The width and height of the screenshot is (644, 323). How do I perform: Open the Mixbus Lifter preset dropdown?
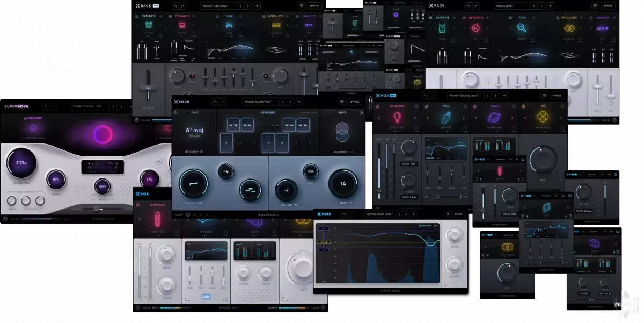point(513,6)
